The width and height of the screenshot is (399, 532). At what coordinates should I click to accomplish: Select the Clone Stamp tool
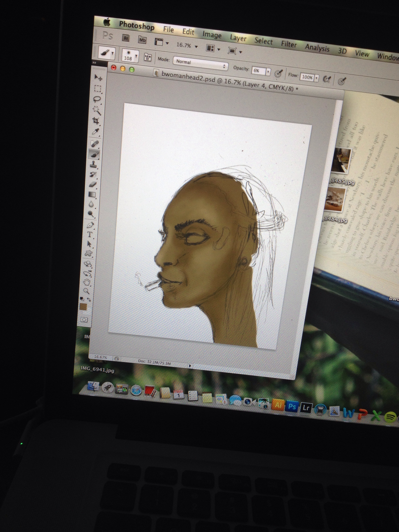pyautogui.click(x=93, y=164)
